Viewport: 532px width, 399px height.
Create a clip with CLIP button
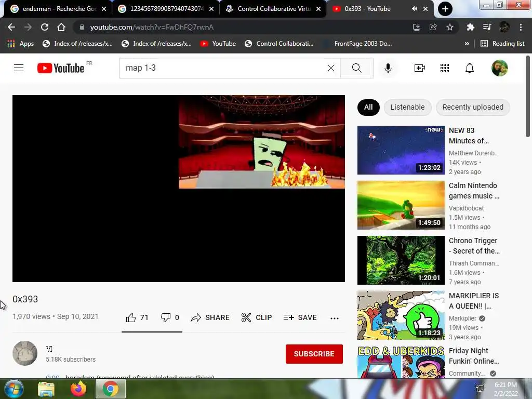[x=257, y=317]
